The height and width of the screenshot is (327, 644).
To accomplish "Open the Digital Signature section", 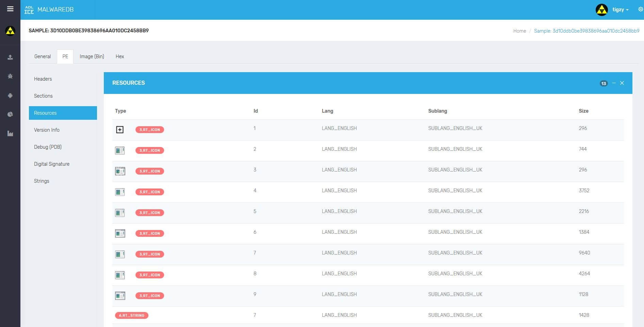I will pos(51,164).
